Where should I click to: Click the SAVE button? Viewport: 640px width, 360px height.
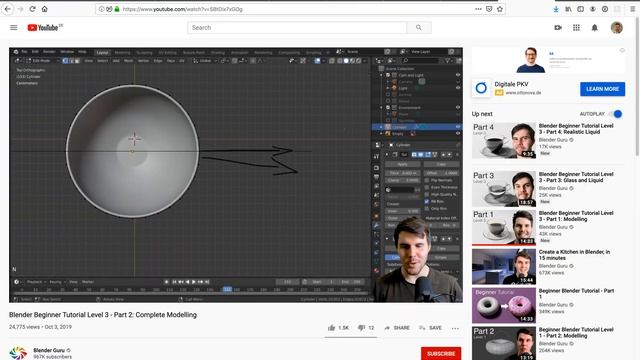tap(431, 328)
